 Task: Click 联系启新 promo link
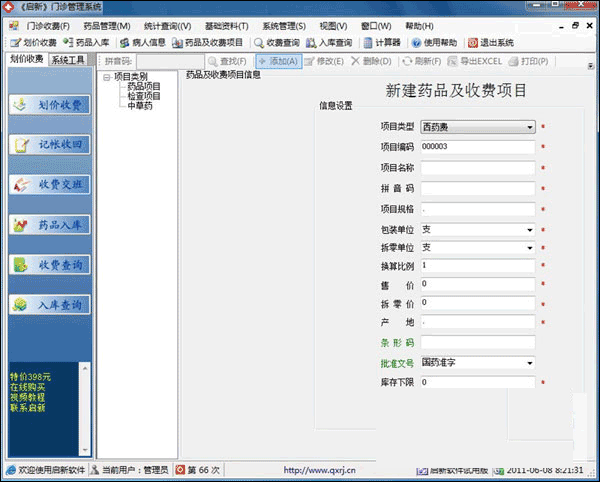28,407
